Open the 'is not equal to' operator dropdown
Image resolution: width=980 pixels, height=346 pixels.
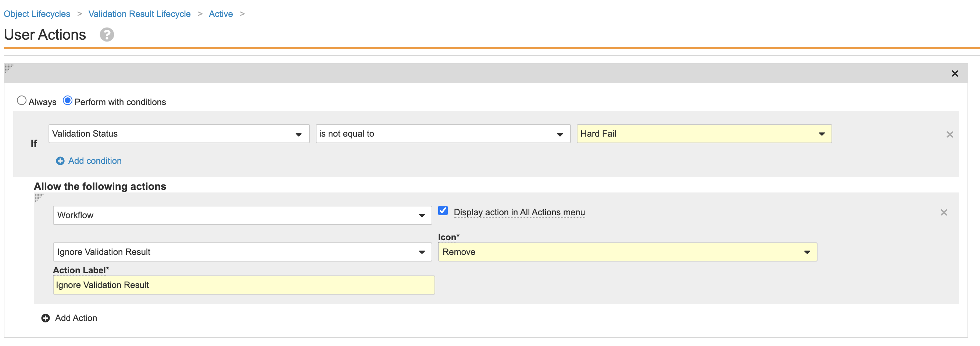(x=443, y=134)
